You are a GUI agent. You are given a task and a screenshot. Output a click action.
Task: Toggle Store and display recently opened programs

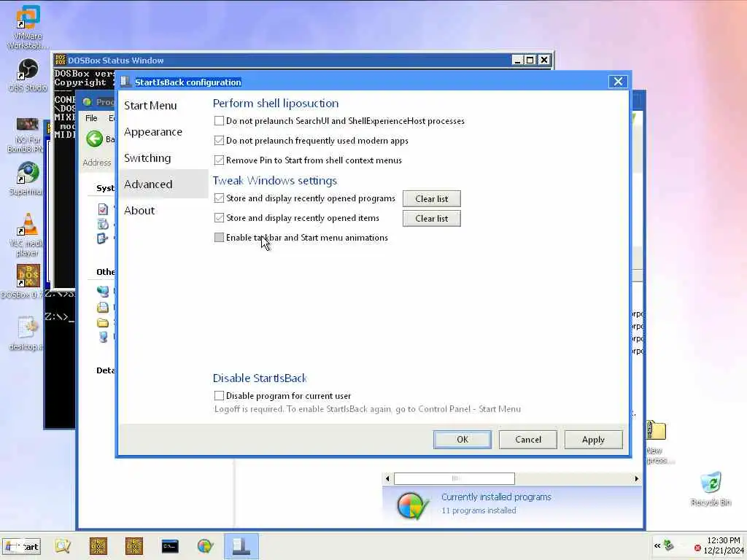pos(219,198)
